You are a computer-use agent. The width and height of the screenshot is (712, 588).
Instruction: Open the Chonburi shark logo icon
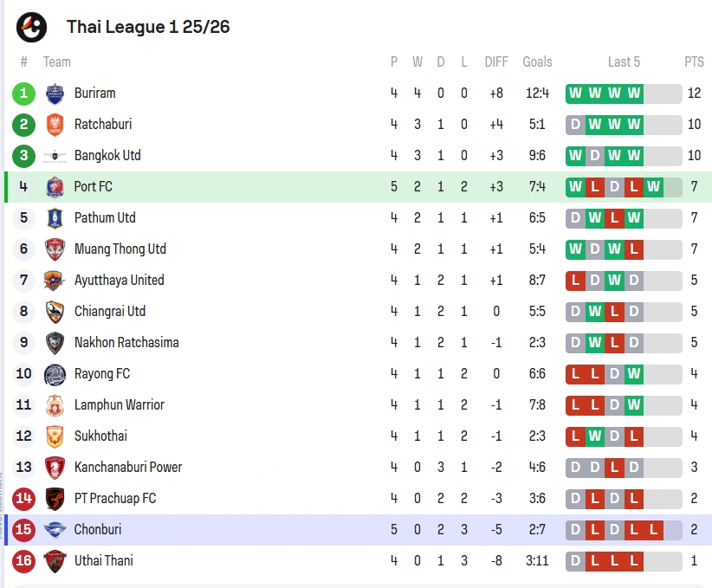(x=55, y=529)
